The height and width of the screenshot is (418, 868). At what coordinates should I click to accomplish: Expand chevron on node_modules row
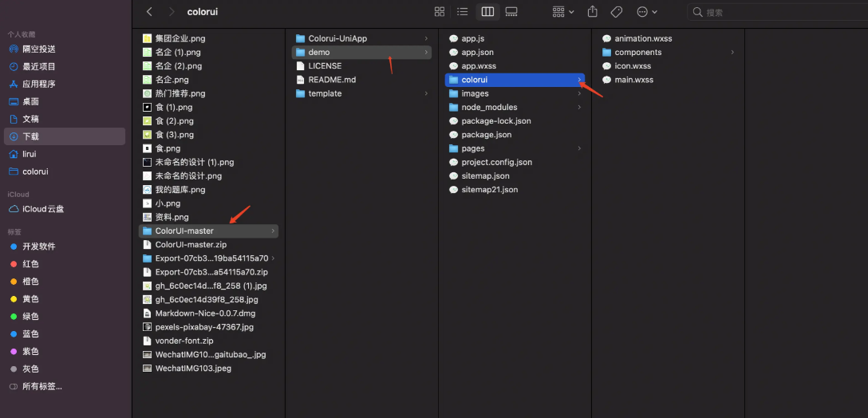(x=579, y=108)
